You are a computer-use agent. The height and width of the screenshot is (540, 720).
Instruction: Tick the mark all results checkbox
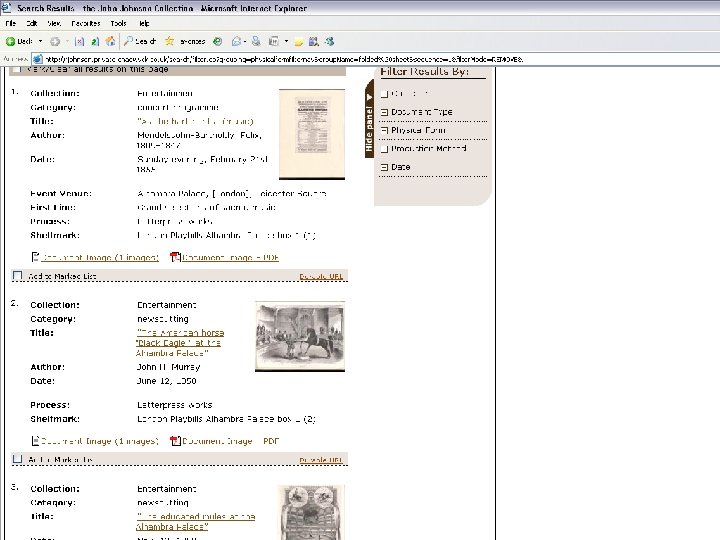click(17, 69)
